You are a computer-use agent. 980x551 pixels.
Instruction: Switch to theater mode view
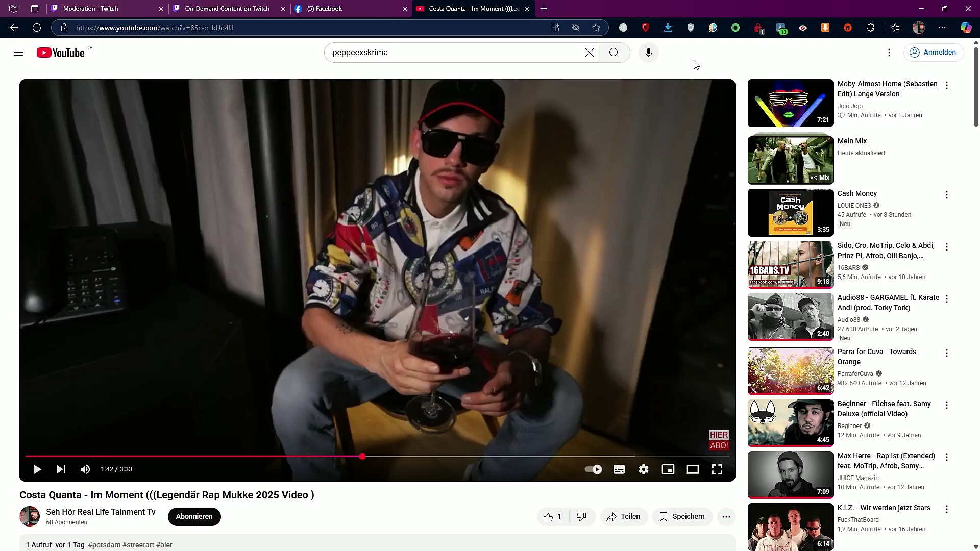pyautogui.click(x=693, y=469)
